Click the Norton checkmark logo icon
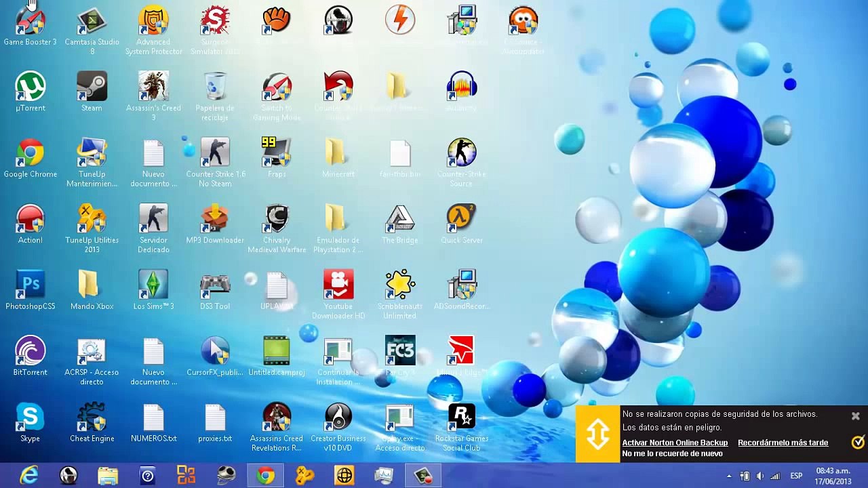The image size is (868, 488). point(858,443)
